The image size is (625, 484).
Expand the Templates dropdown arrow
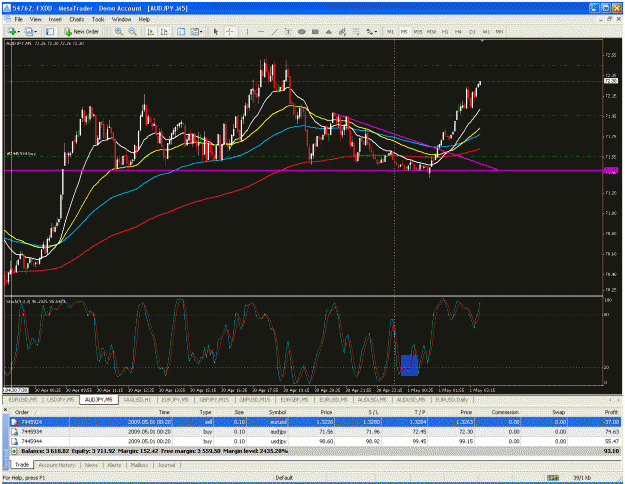[x=201, y=32]
